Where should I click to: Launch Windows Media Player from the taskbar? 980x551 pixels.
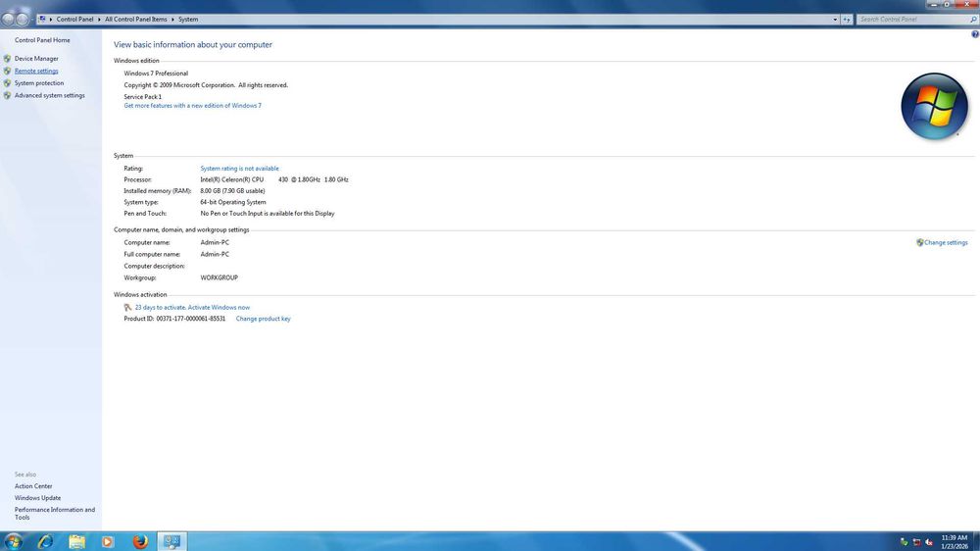point(108,541)
